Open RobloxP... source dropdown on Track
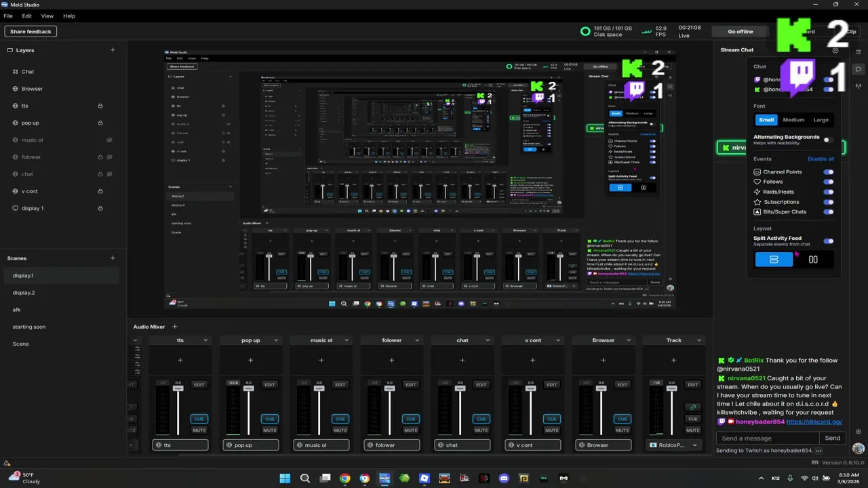This screenshot has height=488, width=868. [x=674, y=445]
